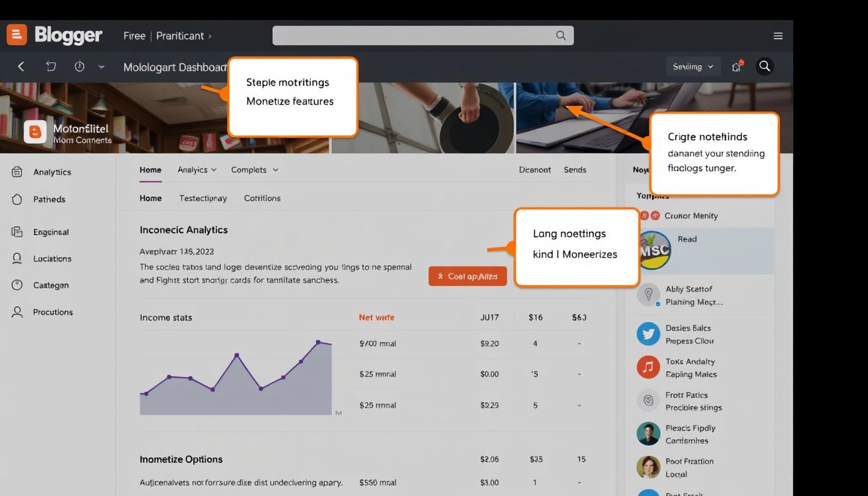Click the Luciations bell icon

[17, 258]
